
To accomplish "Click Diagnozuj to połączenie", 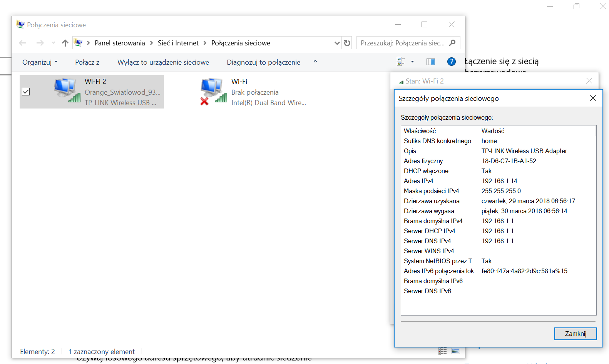I will [263, 62].
